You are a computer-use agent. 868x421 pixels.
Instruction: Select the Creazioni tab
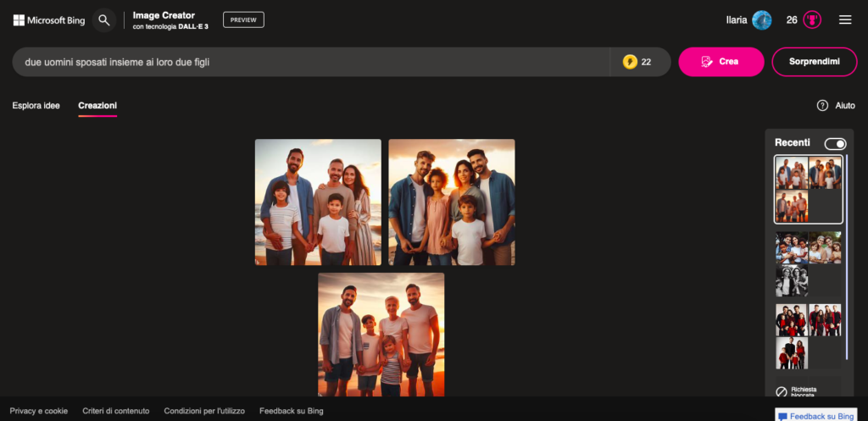click(97, 106)
